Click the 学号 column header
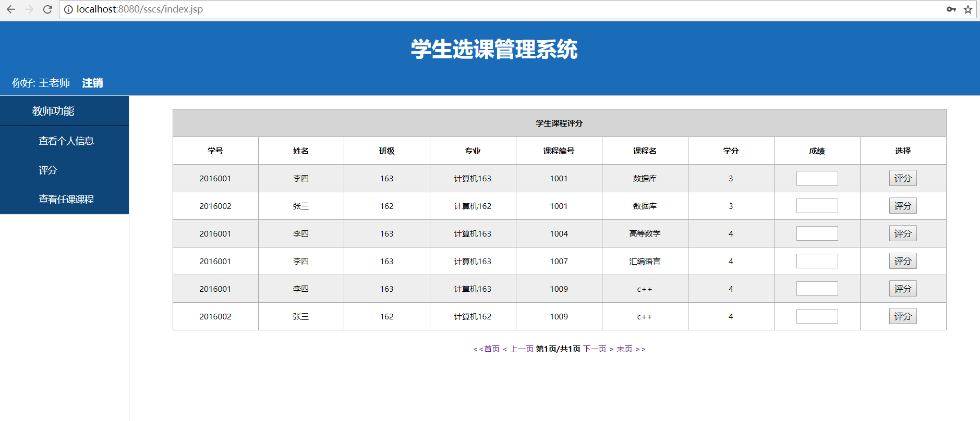Screen dimensions: 980x421 tap(215, 151)
